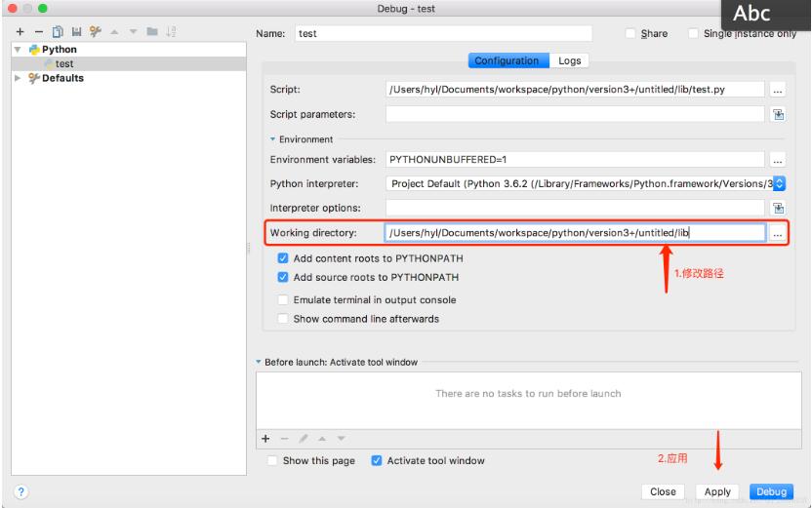The width and height of the screenshot is (812, 508).
Task: Enable Emulate terminal in output console
Action: point(284,299)
